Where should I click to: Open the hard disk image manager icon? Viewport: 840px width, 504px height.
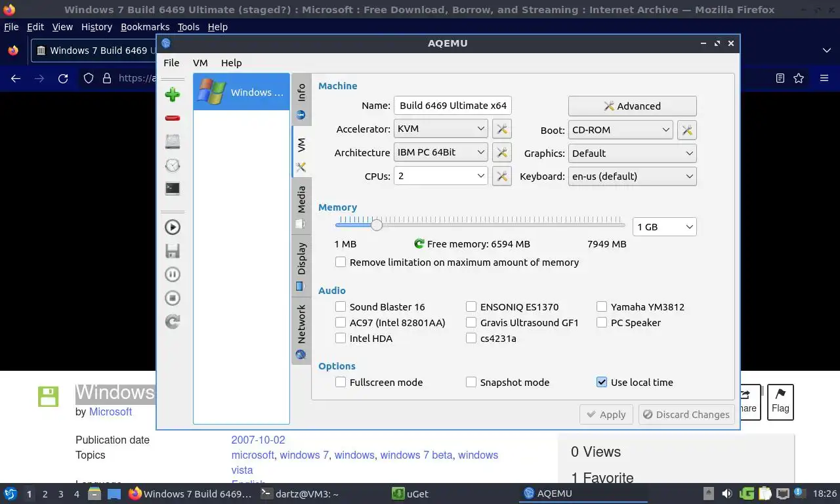173,142
